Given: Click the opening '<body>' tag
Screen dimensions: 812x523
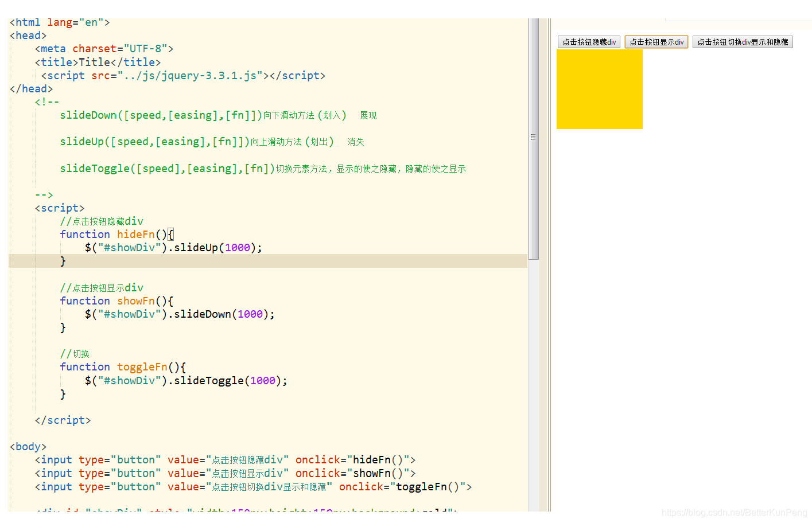Looking at the screenshot, I should coord(28,447).
